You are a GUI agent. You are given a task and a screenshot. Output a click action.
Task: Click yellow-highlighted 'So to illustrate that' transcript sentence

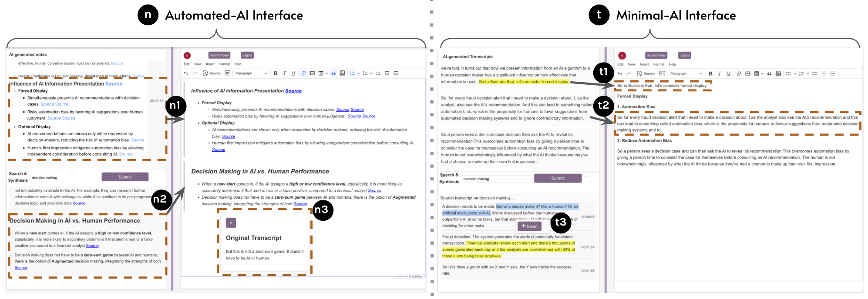tap(524, 82)
